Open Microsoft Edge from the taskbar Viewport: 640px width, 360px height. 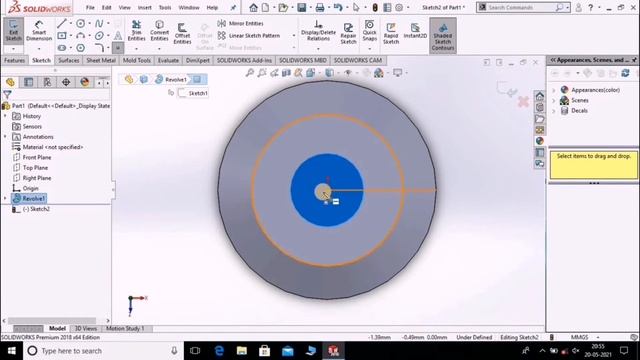[219, 351]
